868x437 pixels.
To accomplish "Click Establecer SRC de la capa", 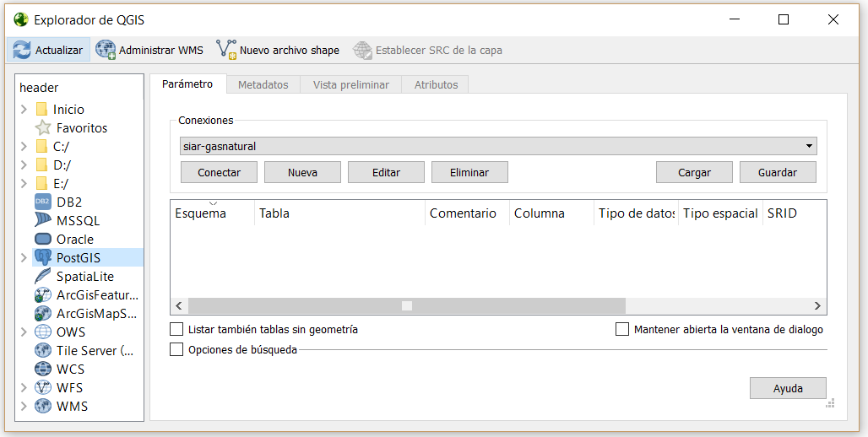I will [x=427, y=51].
